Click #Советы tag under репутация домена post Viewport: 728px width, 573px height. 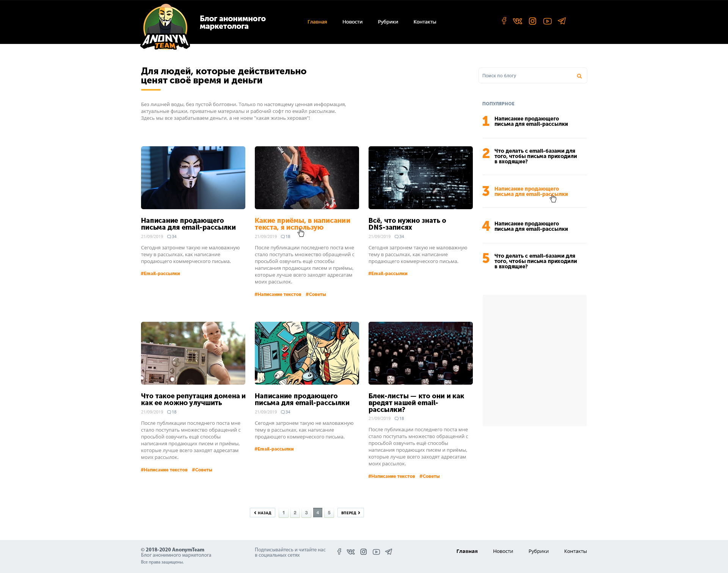(202, 470)
